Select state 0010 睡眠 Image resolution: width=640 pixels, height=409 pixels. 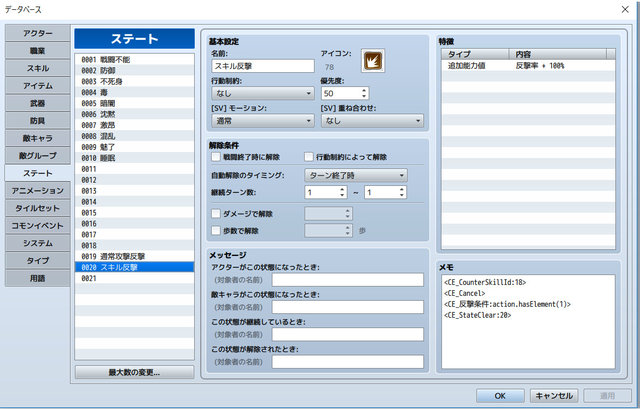tap(134, 158)
